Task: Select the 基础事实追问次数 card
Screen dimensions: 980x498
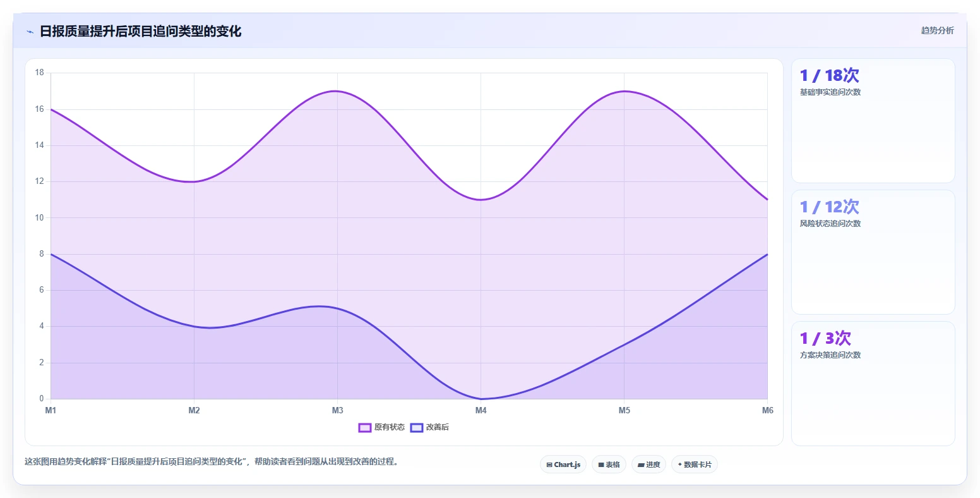Action: (873, 121)
